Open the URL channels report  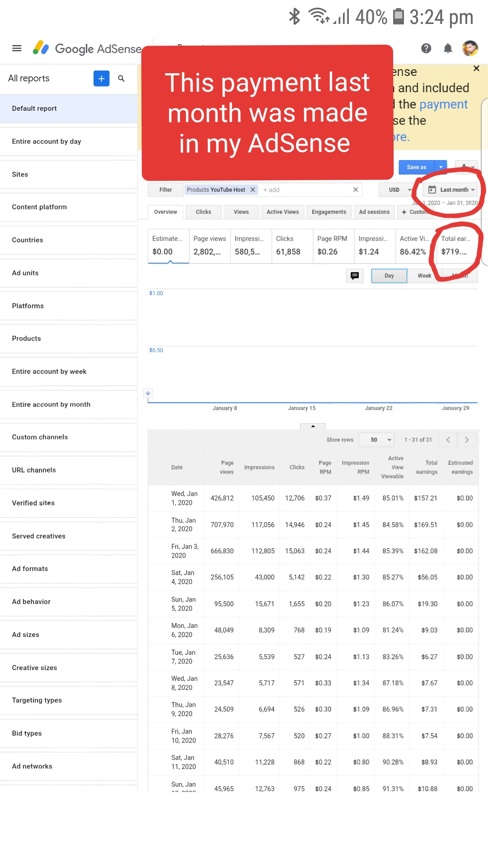(69, 470)
